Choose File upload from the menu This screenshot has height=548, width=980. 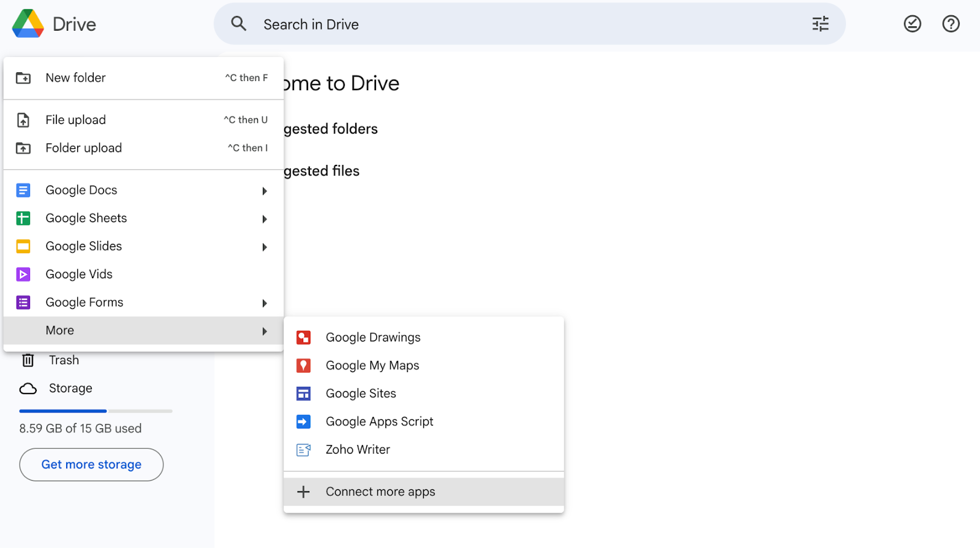(143, 120)
